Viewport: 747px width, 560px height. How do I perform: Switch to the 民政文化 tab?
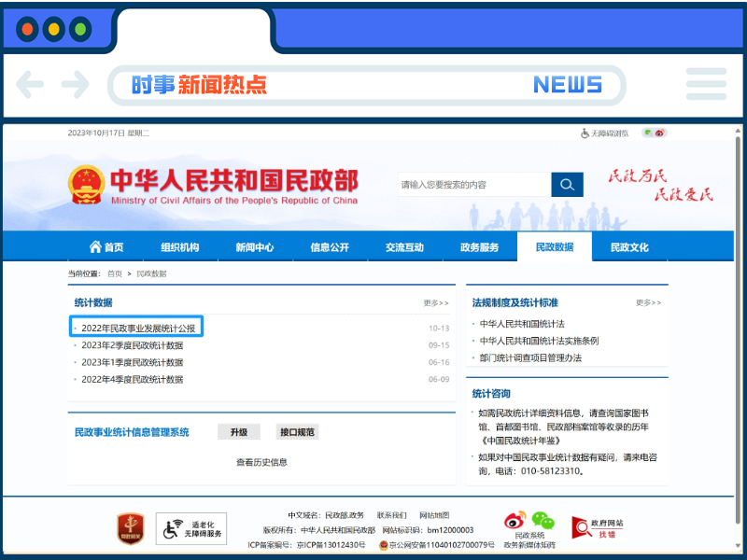pos(629,246)
